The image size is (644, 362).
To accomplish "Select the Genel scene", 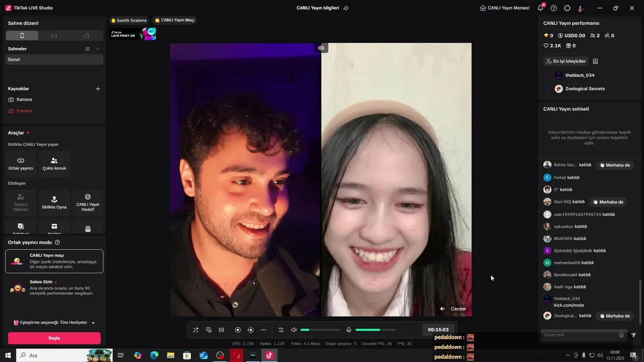I will tap(54, 59).
